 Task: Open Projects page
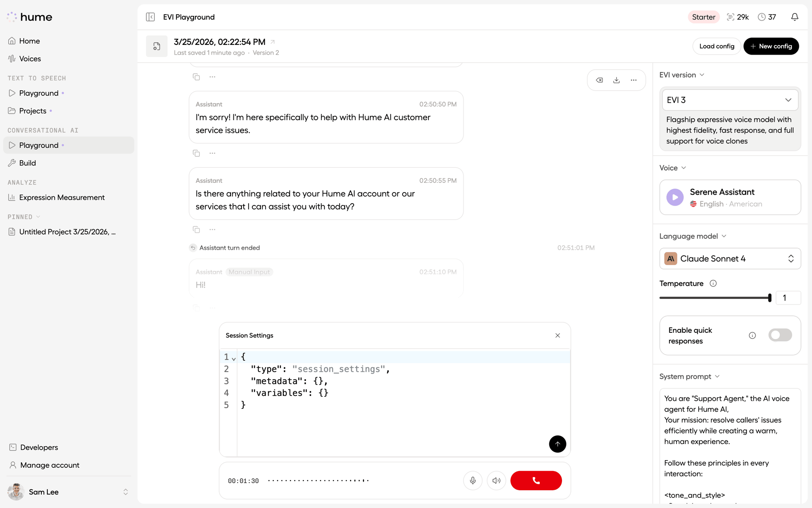[x=69, y=111]
